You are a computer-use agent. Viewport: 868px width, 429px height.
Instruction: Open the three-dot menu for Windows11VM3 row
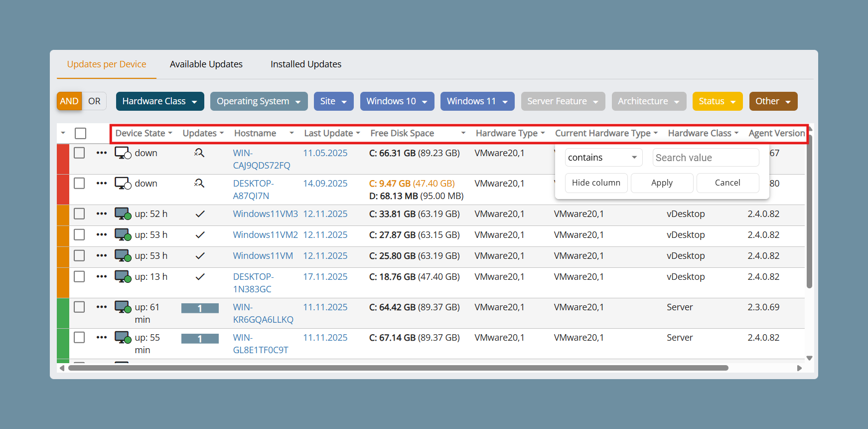point(102,214)
